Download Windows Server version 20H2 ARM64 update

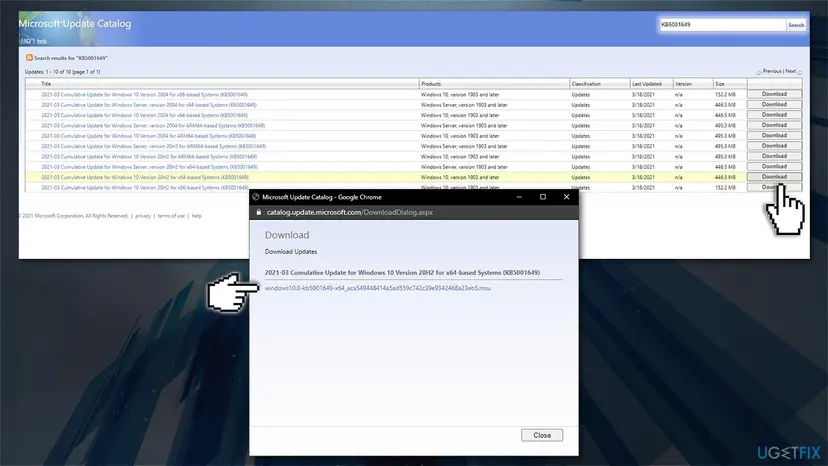click(774, 146)
